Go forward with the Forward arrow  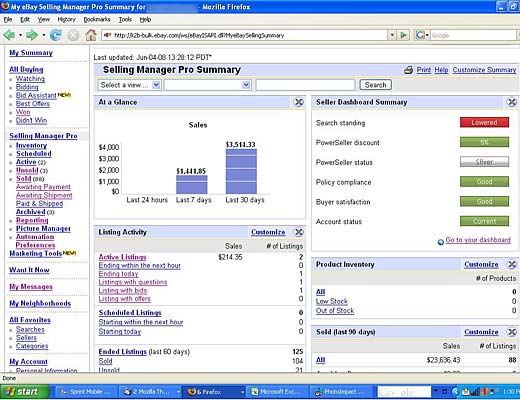click(32, 35)
